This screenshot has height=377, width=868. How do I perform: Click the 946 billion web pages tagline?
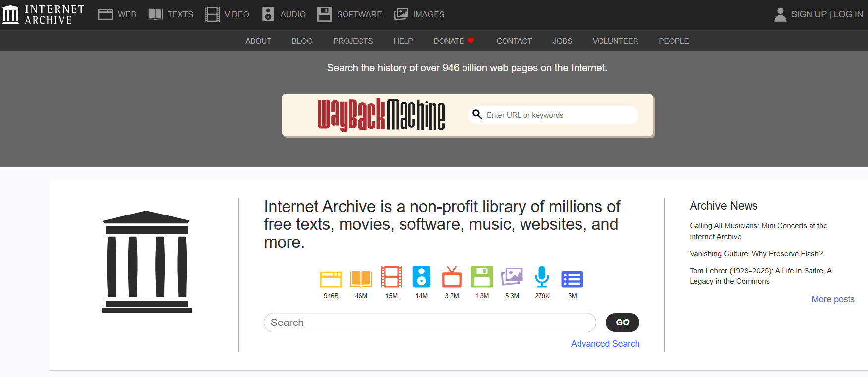[467, 68]
